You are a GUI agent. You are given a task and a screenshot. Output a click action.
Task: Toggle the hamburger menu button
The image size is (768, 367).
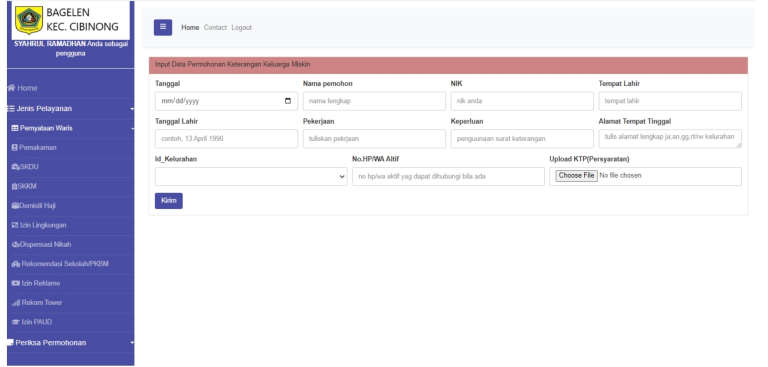click(x=163, y=27)
